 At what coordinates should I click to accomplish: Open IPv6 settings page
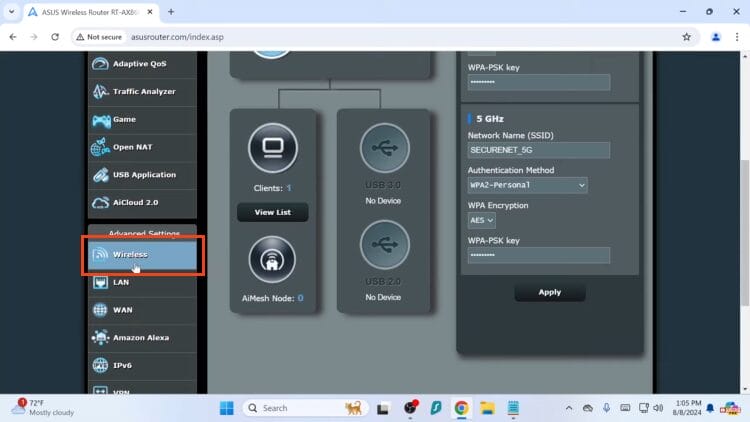tap(142, 366)
